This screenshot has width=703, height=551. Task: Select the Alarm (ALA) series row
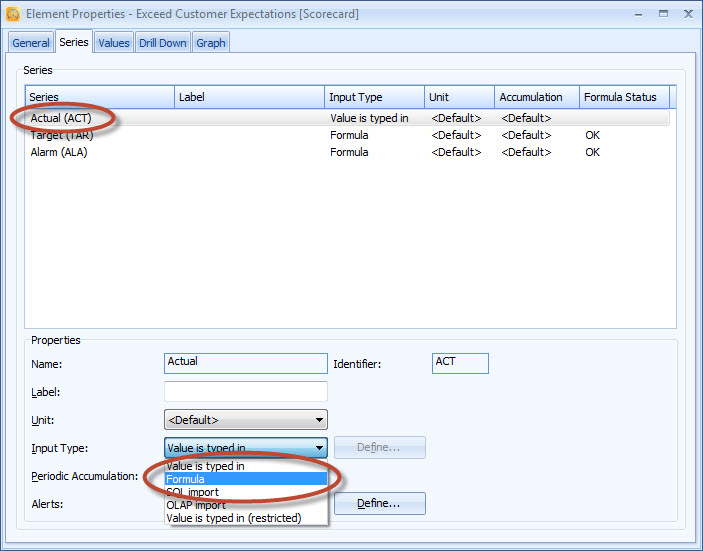coord(59,152)
